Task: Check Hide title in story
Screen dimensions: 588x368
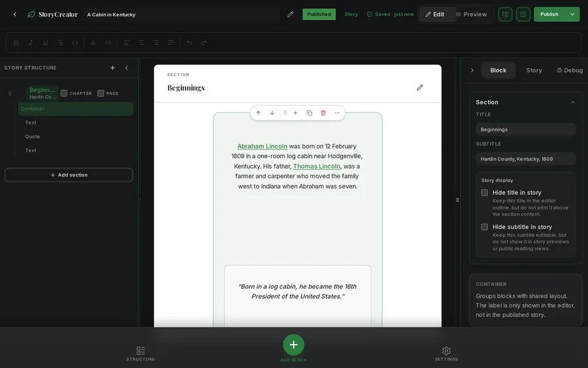Action: pyautogui.click(x=485, y=192)
